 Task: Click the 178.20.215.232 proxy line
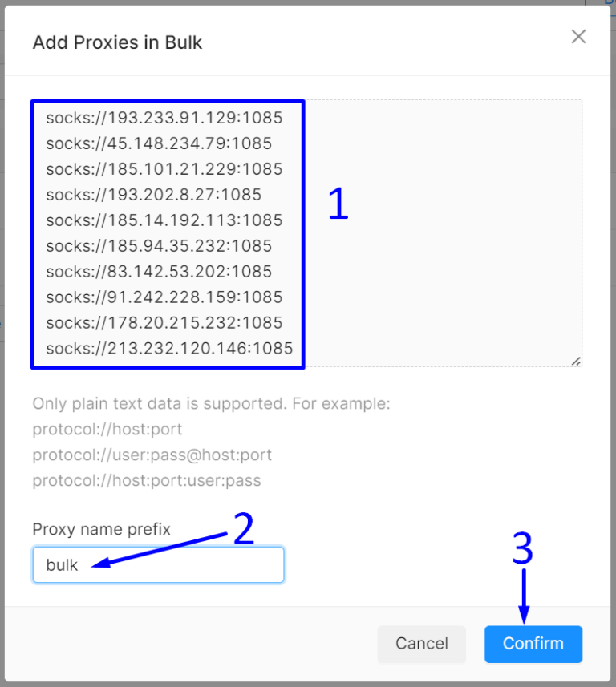[164, 323]
